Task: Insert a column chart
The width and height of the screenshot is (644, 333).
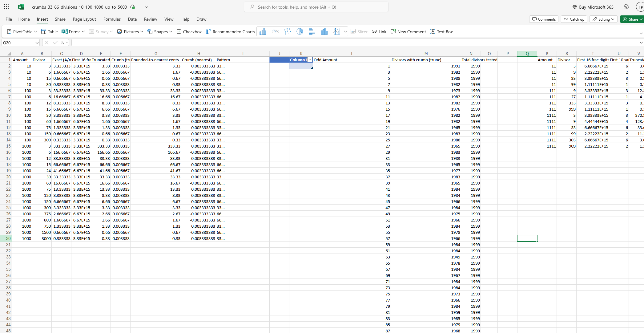Action: click(263, 31)
